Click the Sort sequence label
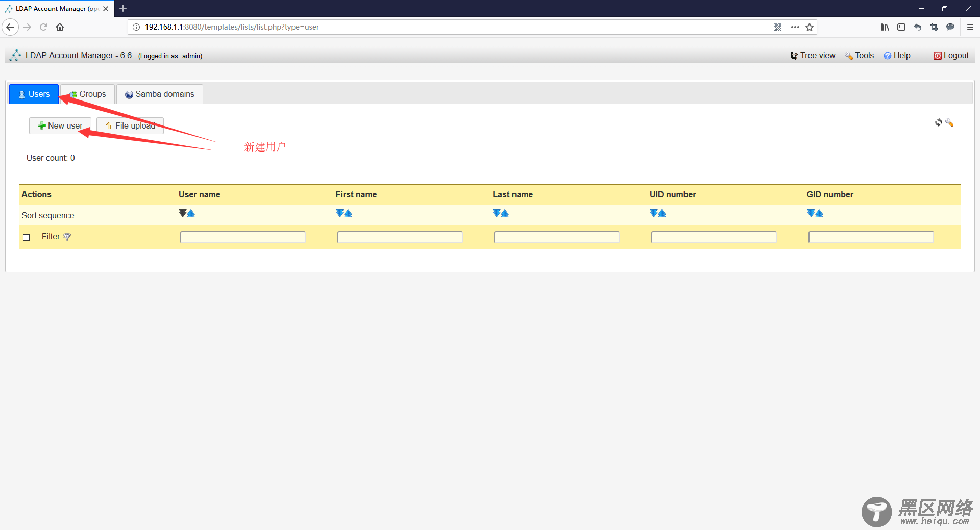 [x=48, y=216]
